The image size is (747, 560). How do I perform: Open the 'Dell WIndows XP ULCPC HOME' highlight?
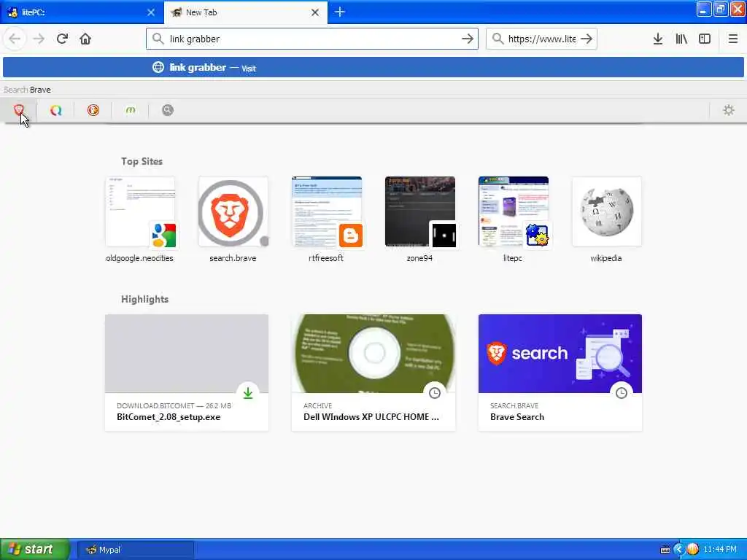[x=373, y=373]
